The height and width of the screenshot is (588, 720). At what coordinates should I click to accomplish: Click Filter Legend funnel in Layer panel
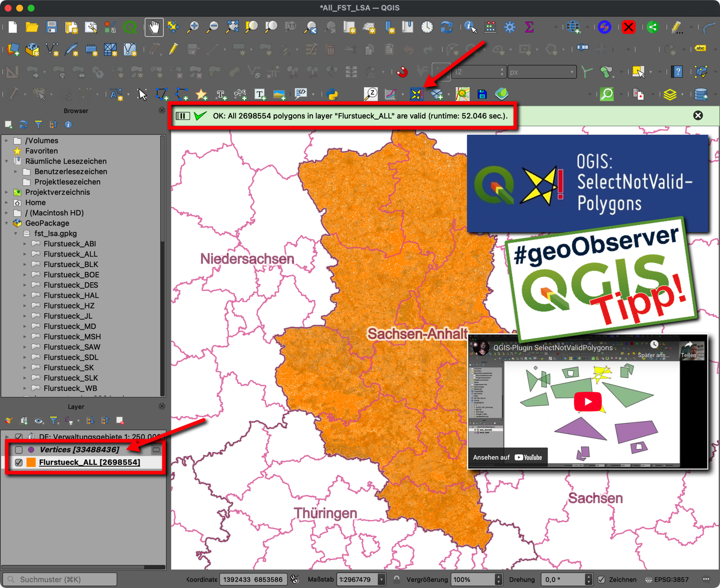click(54, 421)
